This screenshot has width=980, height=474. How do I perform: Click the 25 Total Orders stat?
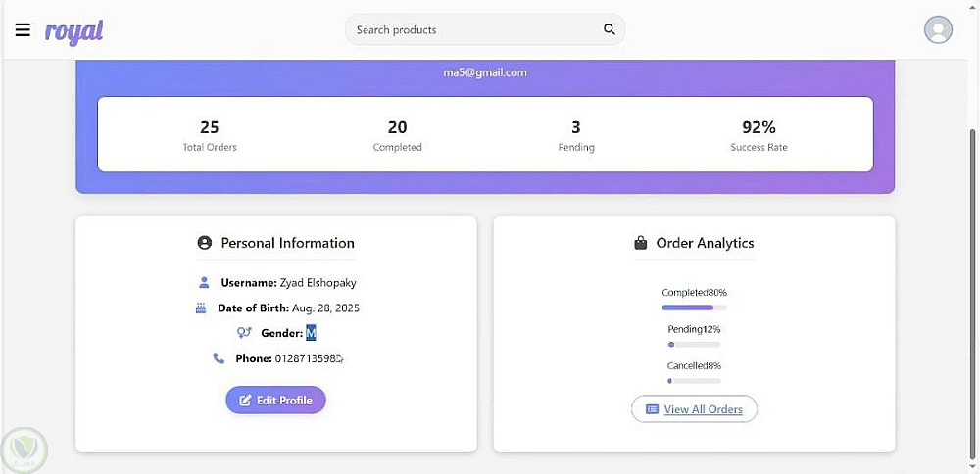coord(210,135)
